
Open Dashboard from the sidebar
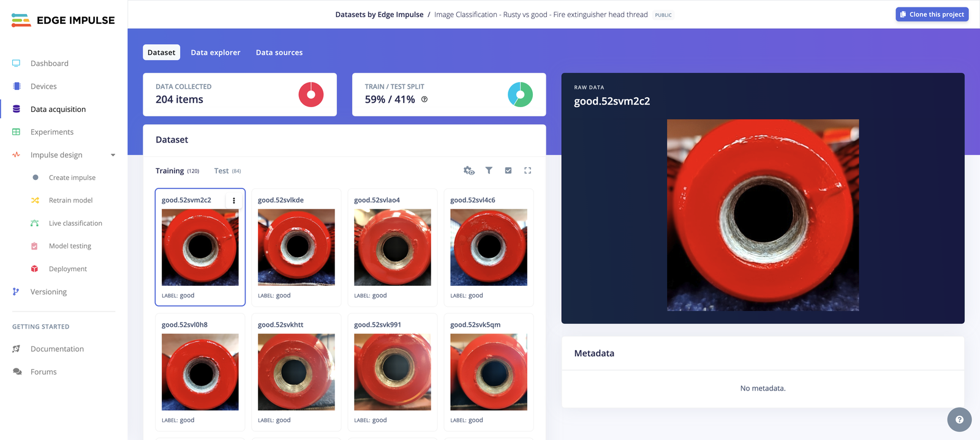pos(49,63)
